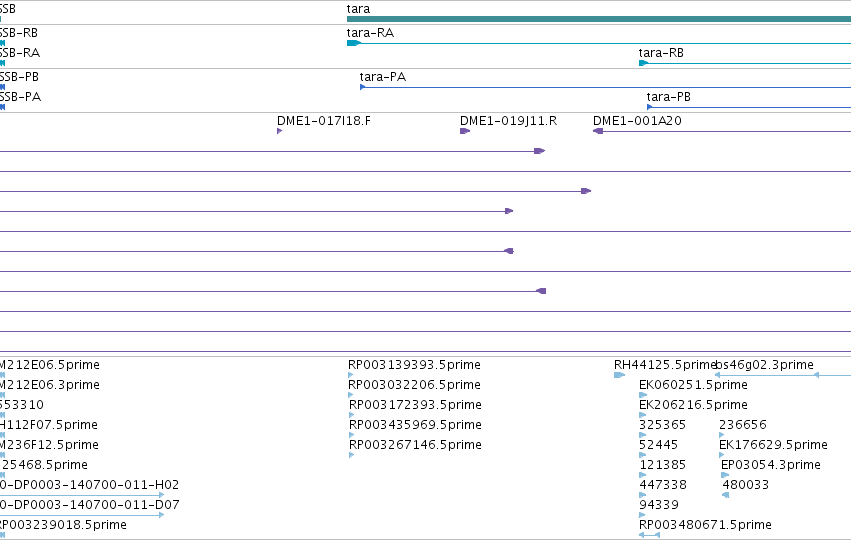Select the 121385 arrow glyph

pos(643,475)
